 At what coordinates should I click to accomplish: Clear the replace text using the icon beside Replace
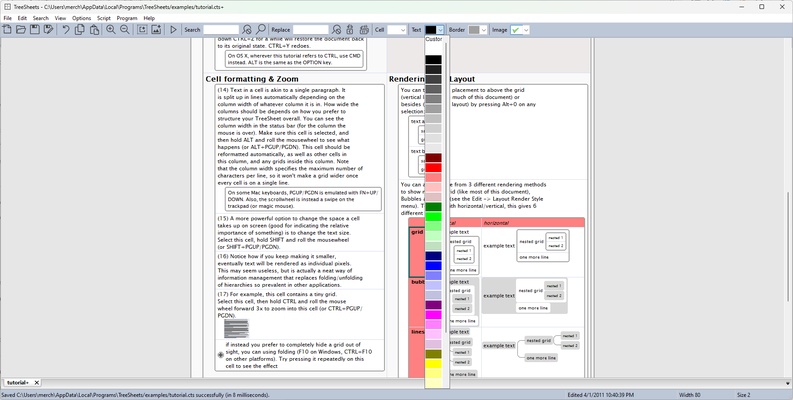(336, 30)
